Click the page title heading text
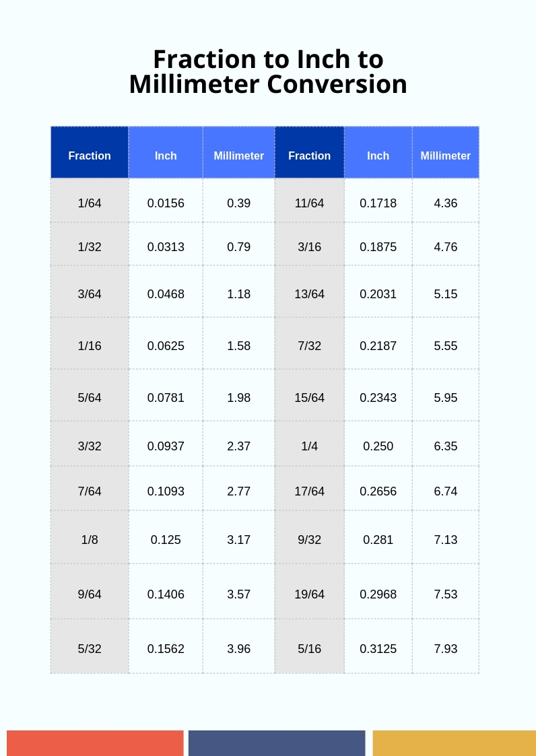536x756 pixels. 268,71
